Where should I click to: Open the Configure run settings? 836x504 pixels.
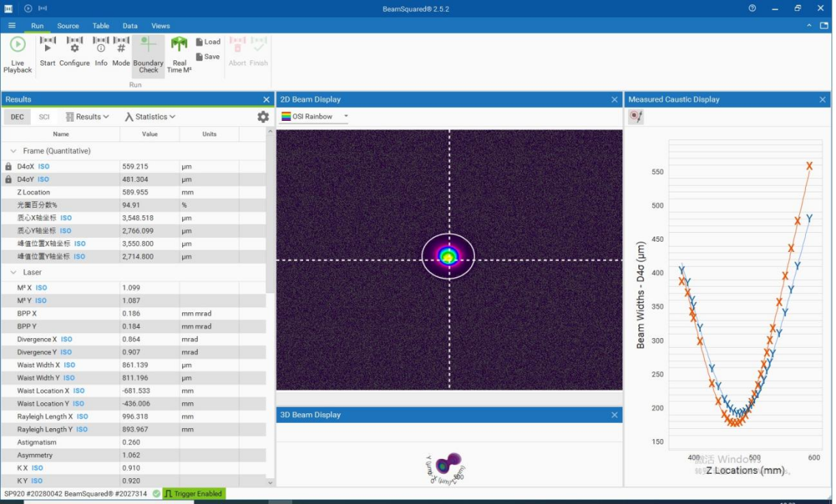click(74, 52)
